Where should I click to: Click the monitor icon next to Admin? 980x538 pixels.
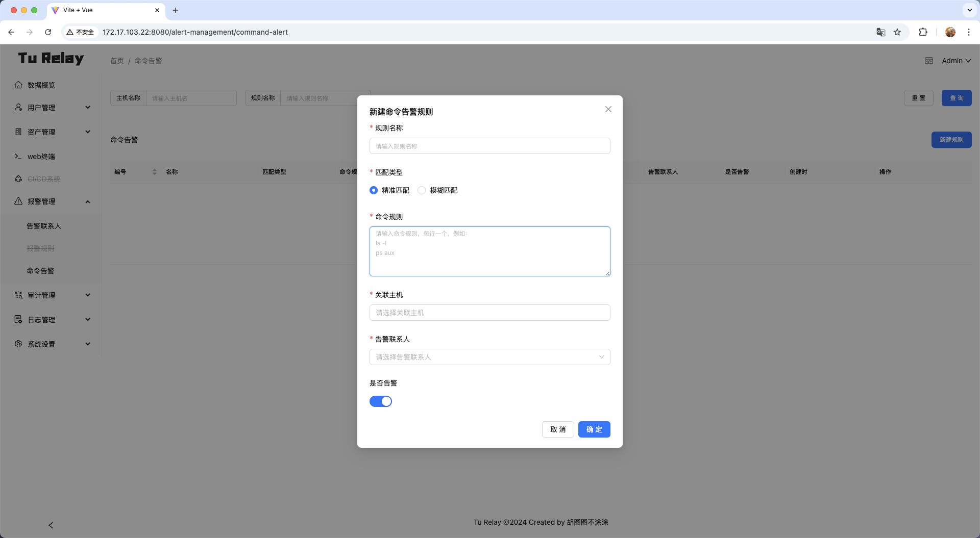[x=929, y=61]
